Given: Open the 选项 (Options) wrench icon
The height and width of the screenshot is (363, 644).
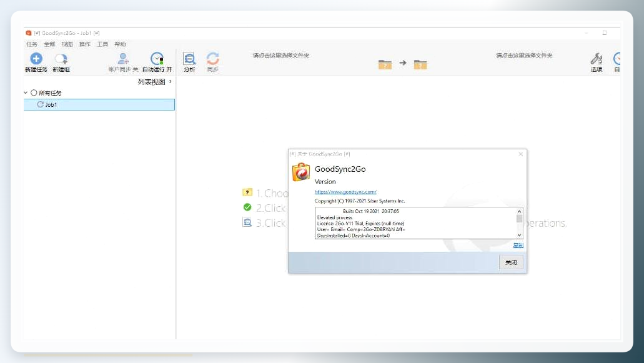Looking at the screenshot, I should pos(597,59).
